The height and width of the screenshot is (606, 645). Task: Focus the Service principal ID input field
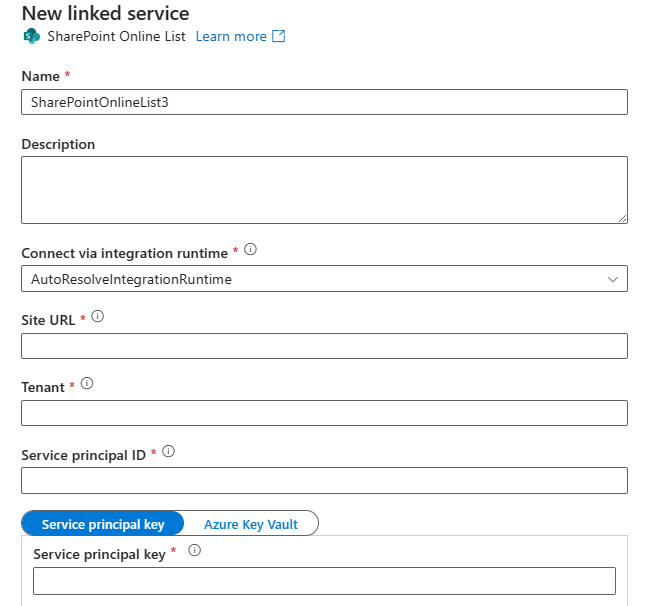(x=324, y=481)
